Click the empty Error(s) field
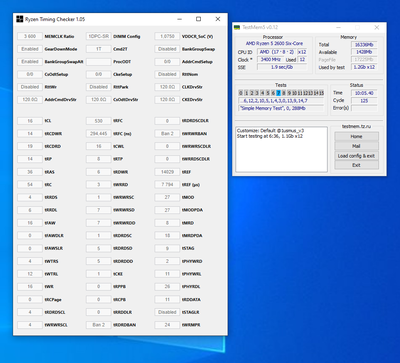This screenshot has width=400, height=363. click(364, 108)
